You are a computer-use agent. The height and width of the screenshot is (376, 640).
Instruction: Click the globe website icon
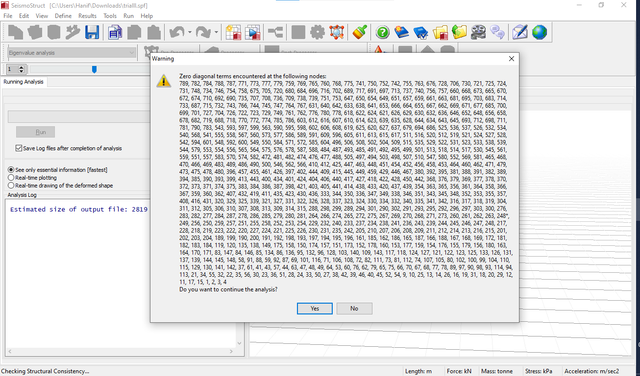tap(539, 32)
